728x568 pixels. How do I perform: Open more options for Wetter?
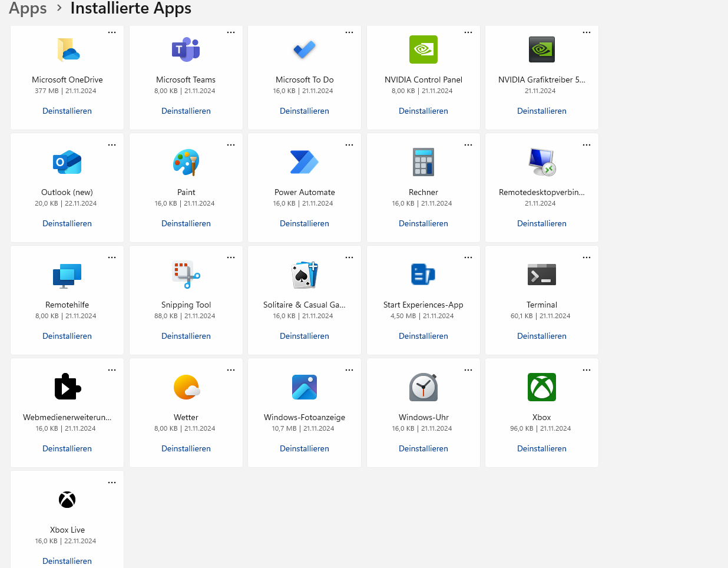click(231, 370)
